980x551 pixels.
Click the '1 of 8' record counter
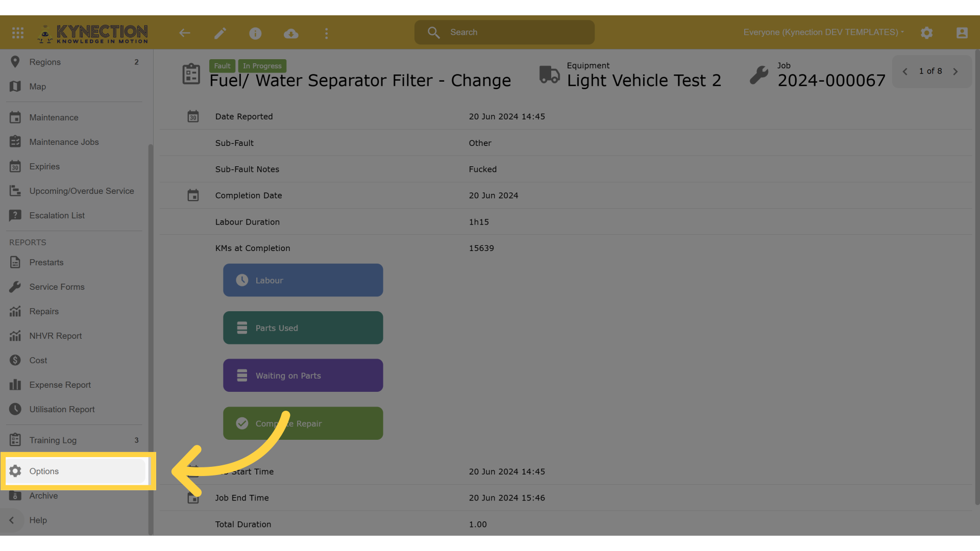click(x=930, y=71)
